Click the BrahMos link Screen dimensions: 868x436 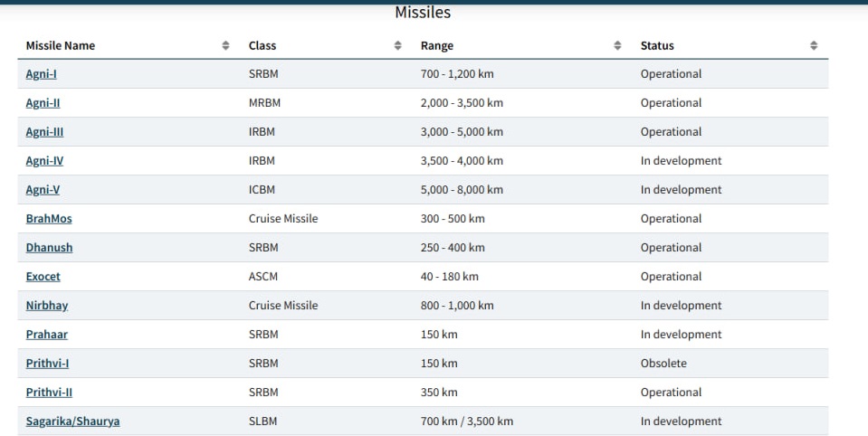click(49, 219)
